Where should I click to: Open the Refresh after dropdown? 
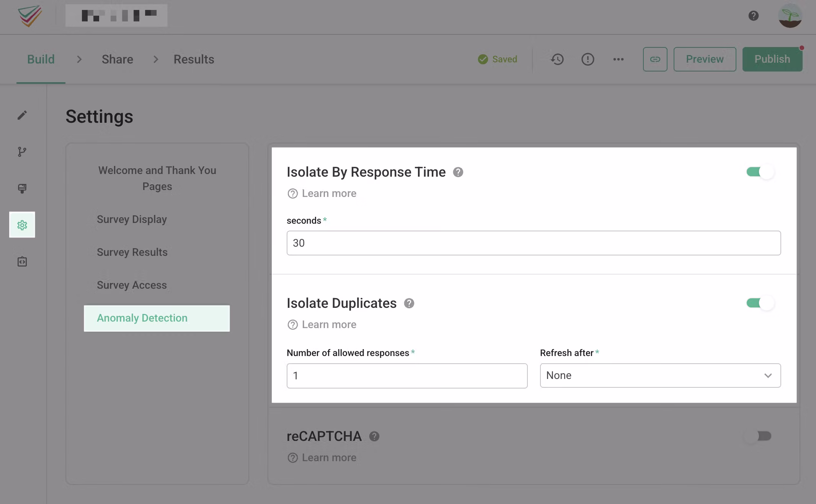(x=660, y=376)
